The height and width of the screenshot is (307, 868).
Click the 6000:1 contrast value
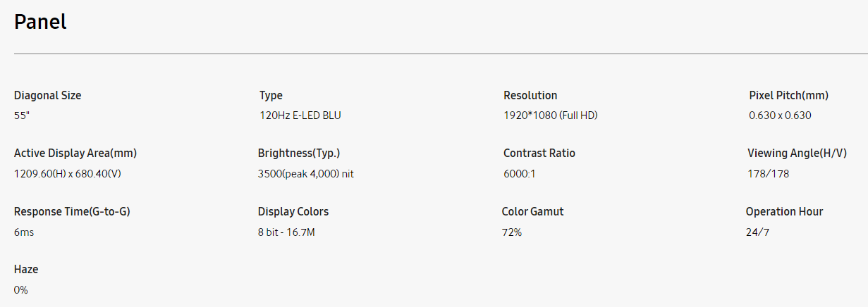(520, 173)
